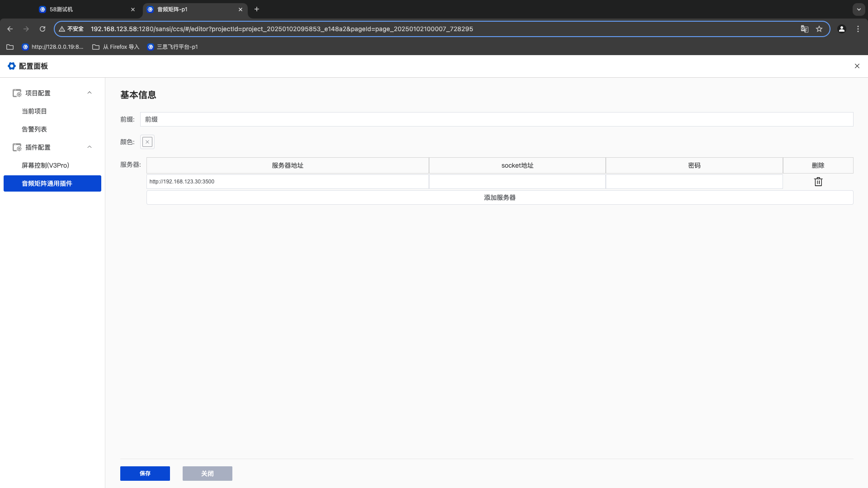Open the Chrome profile avatar
868x488 pixels.
tap(842, 29)
